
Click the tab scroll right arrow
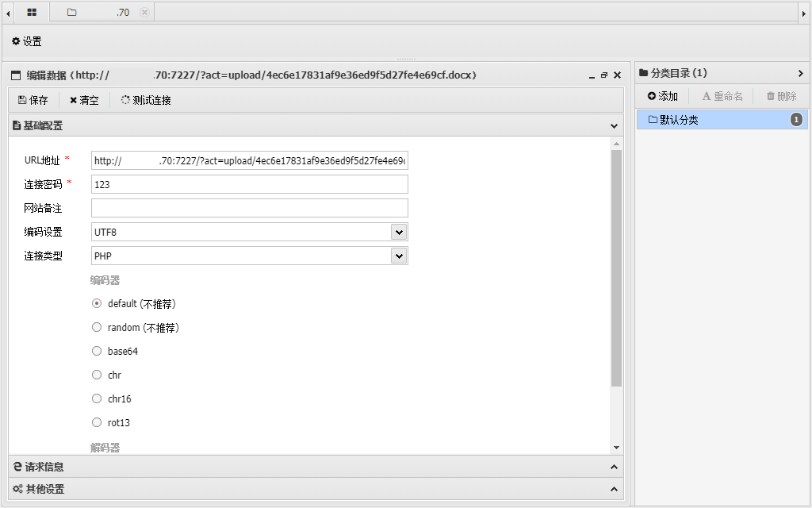[804, 13]
